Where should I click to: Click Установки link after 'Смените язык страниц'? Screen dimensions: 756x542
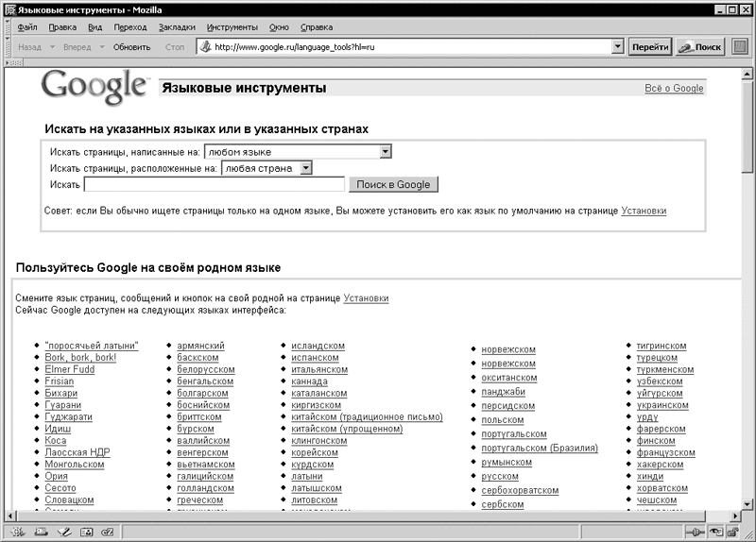coord(366,298)
